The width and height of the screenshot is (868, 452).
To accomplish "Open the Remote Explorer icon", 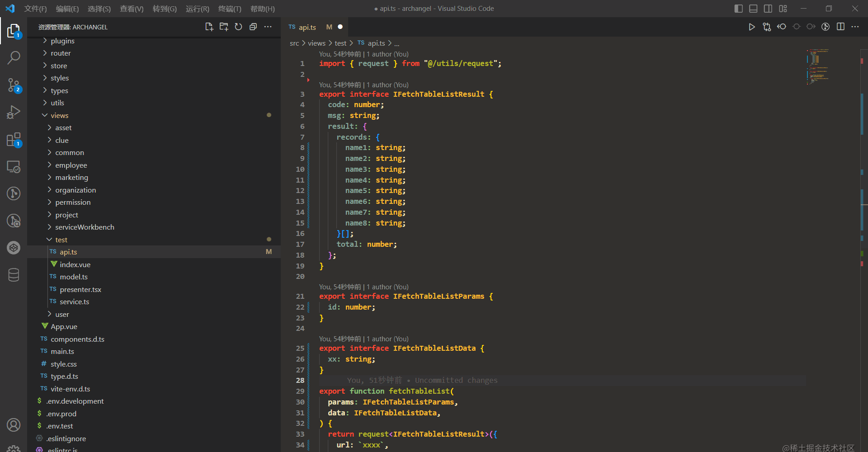I will tap(14, 166).
